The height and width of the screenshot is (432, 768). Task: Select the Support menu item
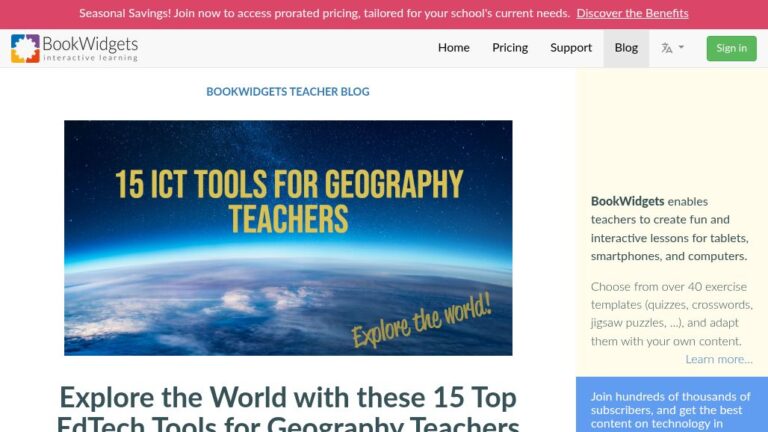tap(571, 48)
